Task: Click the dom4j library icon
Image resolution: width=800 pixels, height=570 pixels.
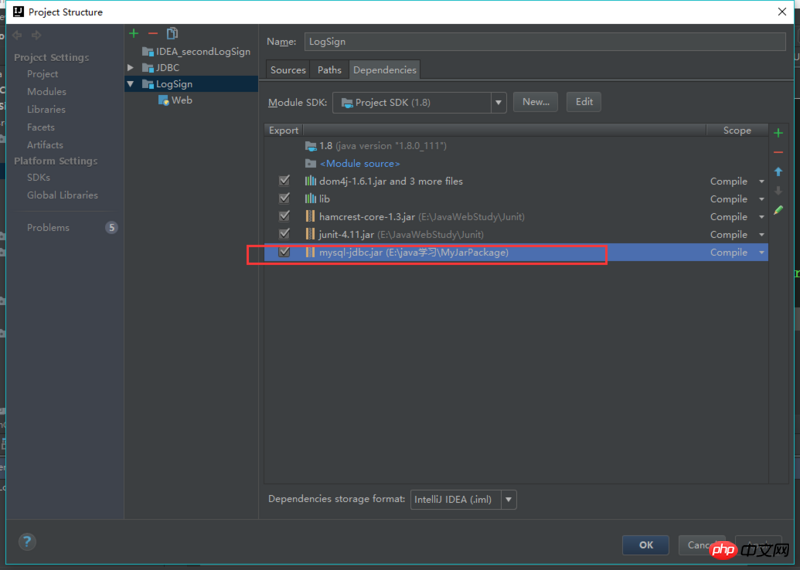Action: pyautogui.click(x=310, y=181)
